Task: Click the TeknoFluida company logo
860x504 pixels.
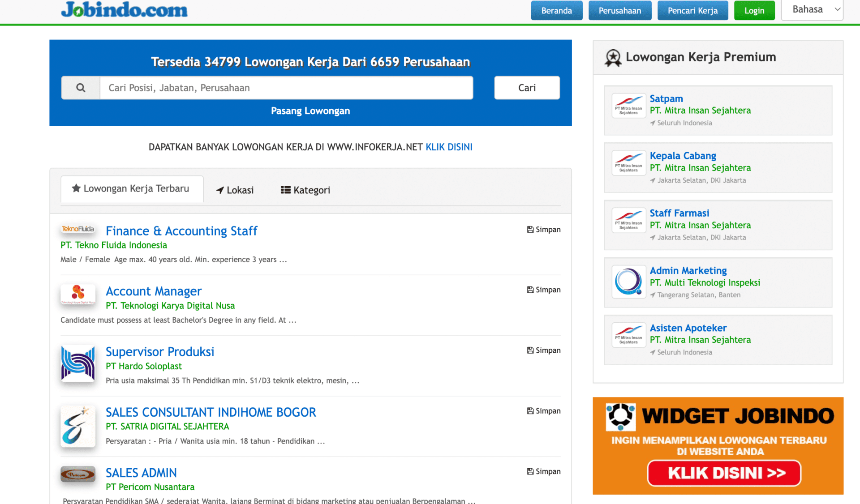Action: pyautogui.click(x=77, y=229)
